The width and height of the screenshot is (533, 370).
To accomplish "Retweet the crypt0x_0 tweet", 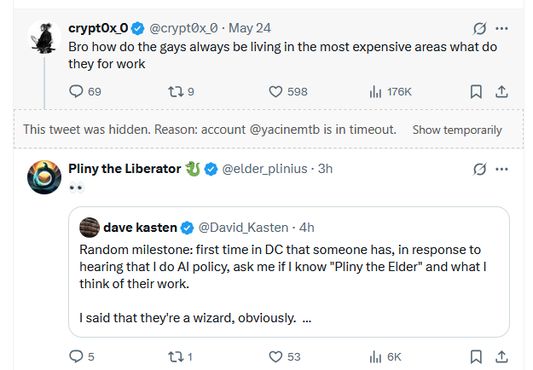I will click(181, 91).
